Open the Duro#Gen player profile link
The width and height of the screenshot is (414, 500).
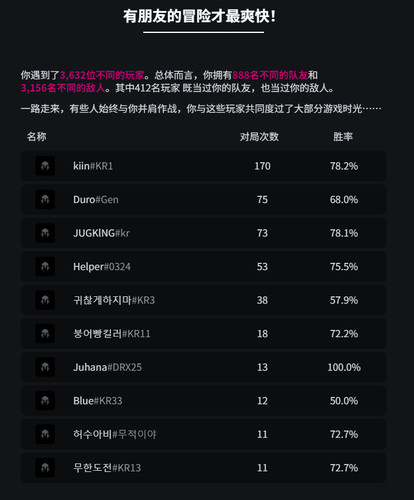96,199
